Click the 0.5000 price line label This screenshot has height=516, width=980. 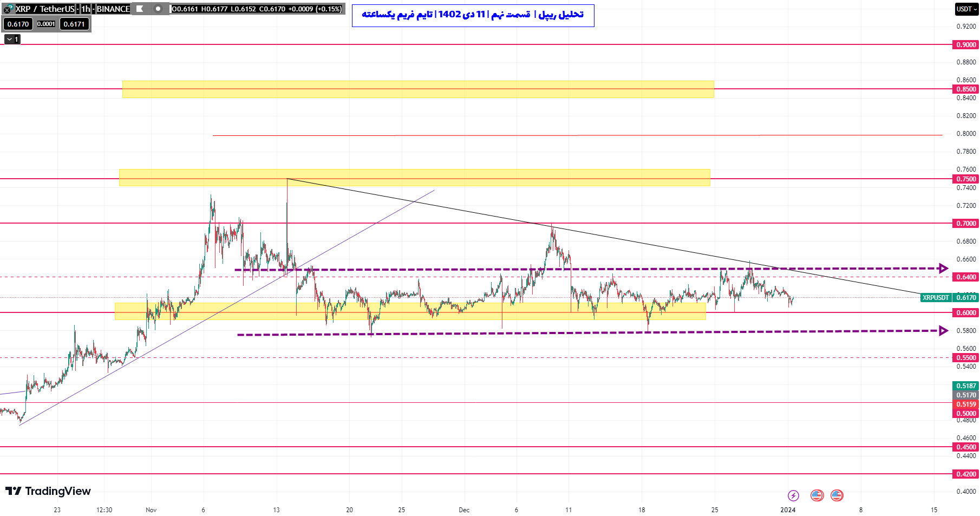pos(966,413)
